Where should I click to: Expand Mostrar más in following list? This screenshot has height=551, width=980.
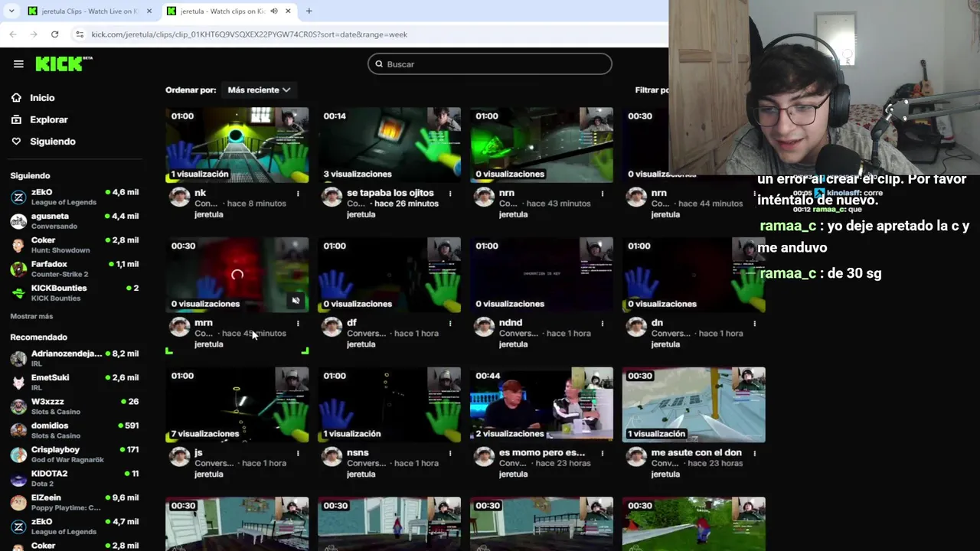[31, 316]
